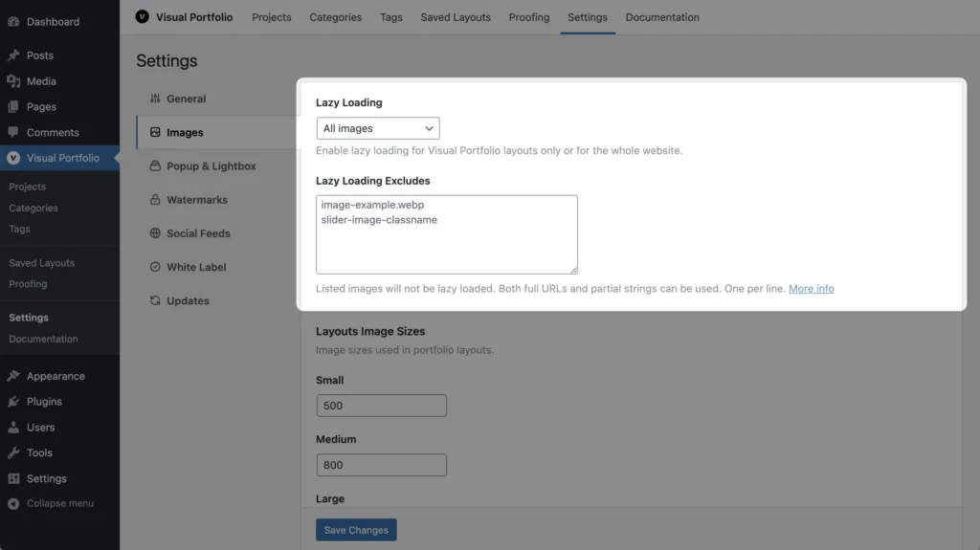Open White Label settings icon
The image size is (980, 550).
155,267
